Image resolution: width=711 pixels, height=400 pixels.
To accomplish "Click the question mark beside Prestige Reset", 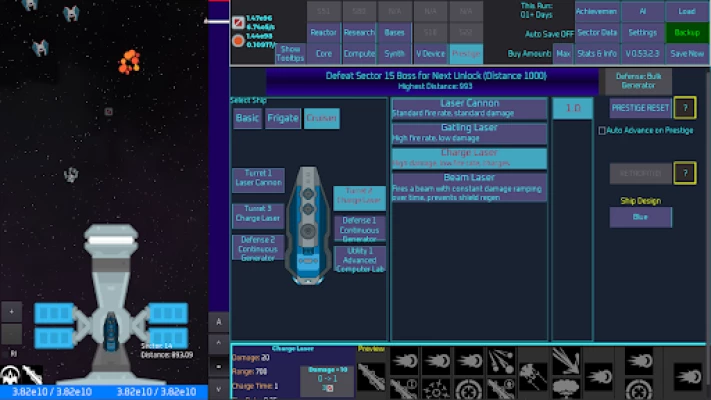I will point(684,108).
